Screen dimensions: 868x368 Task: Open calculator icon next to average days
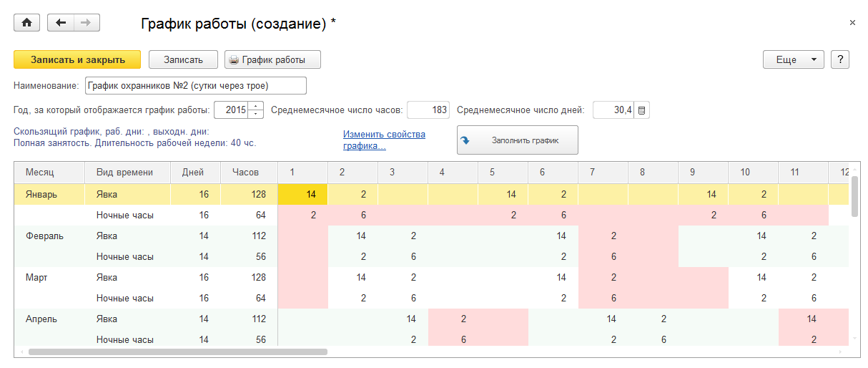click(641, 110)
